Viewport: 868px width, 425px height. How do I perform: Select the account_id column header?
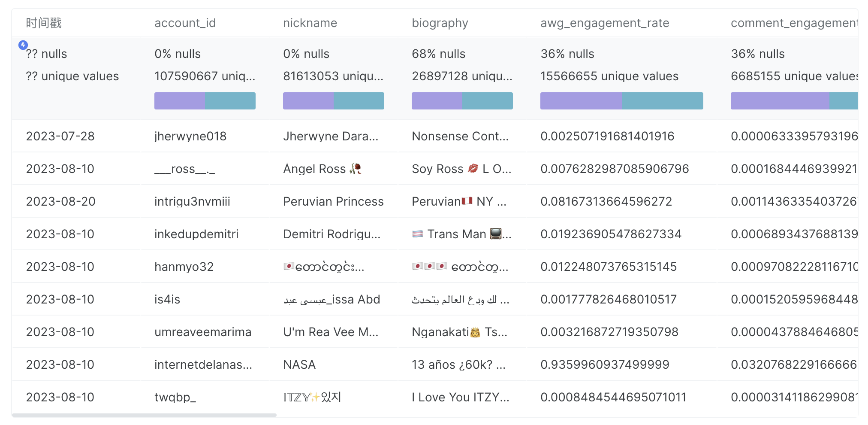[185, 23]
